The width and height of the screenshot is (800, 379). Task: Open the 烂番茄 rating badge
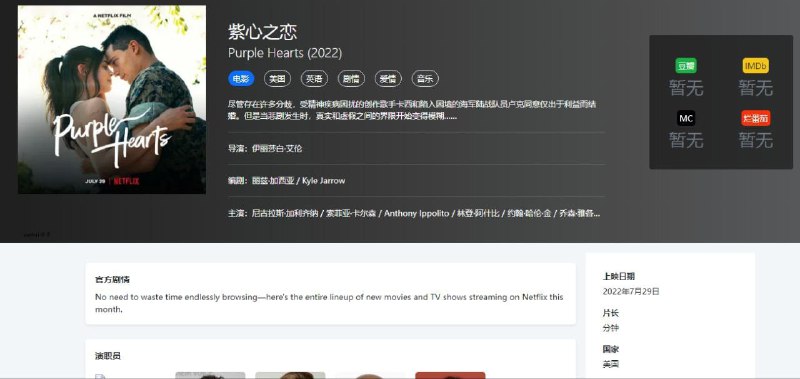click(756, 118)
